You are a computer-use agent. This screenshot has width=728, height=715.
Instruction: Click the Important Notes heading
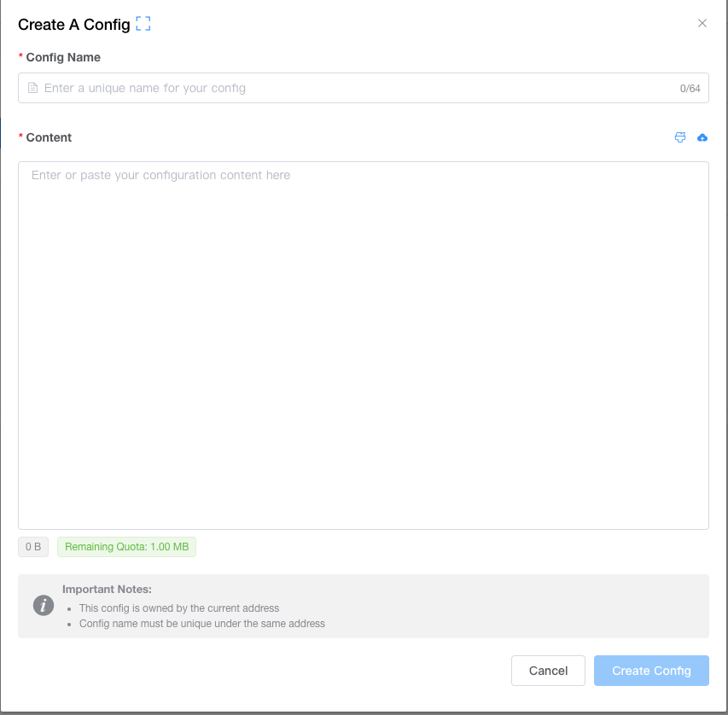click(x=107, y=590)
